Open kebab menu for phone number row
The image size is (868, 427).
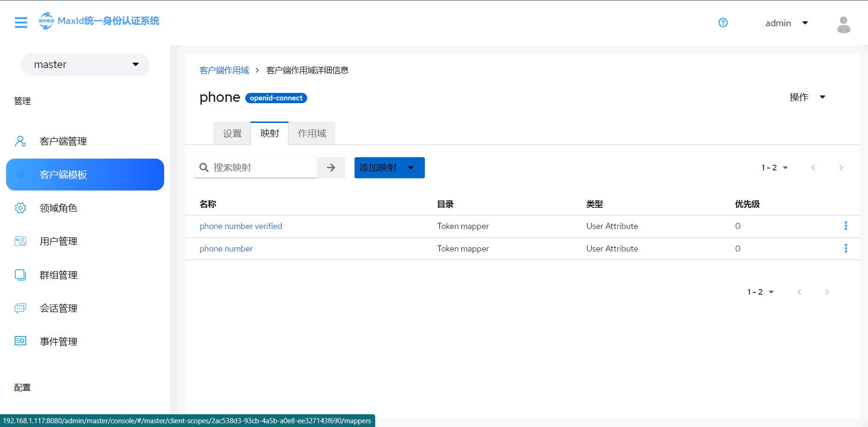[x=846, y=248]
